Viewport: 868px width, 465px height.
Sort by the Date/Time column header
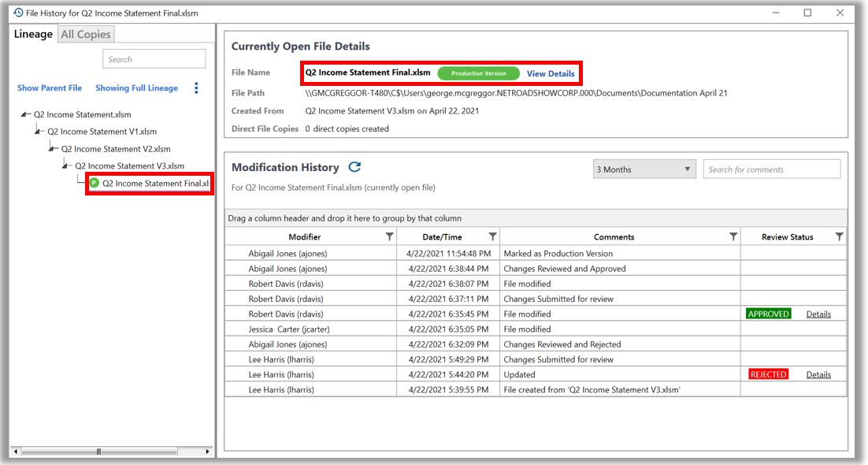point(442,236)
